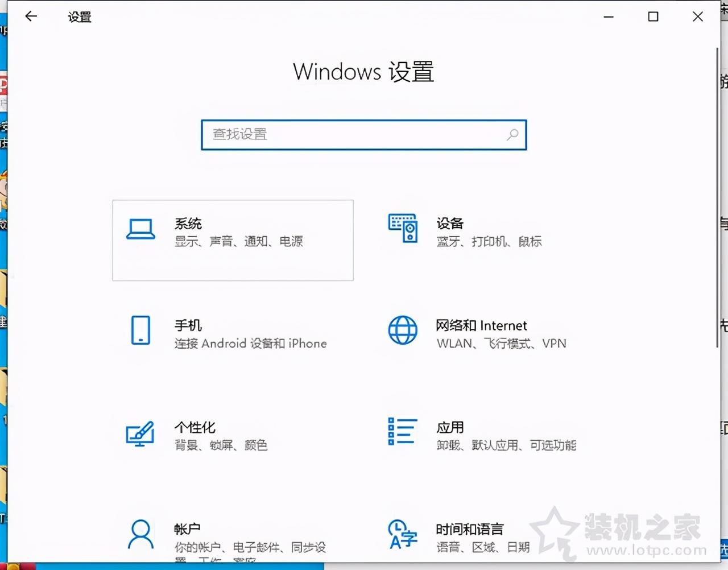Click the Devices keyboard and speaker icon
Image resolution: width=728 pixels, height=570 pixels.
coord(403,228)
